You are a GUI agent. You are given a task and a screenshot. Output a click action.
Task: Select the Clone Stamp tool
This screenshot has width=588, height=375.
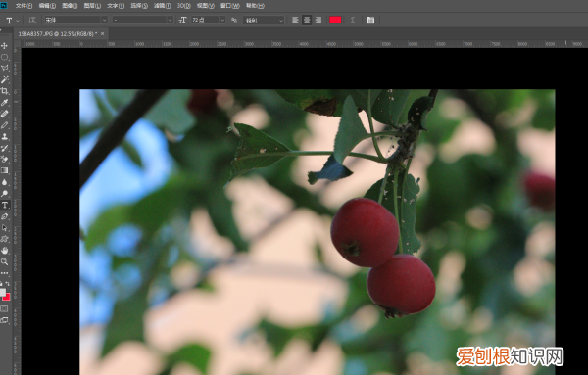5,137
